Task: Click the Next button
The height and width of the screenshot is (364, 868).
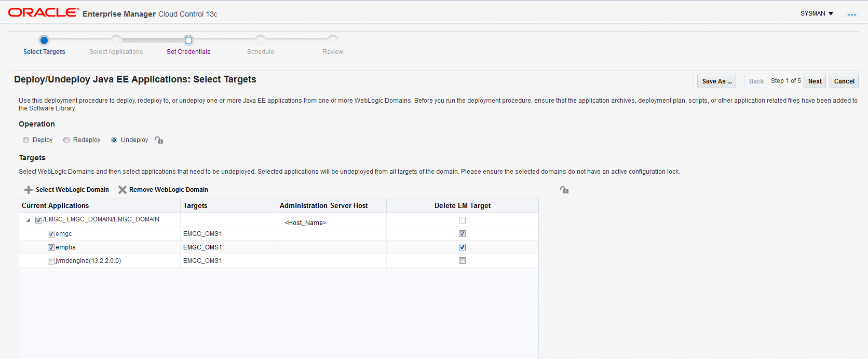Action: [815, 81]
